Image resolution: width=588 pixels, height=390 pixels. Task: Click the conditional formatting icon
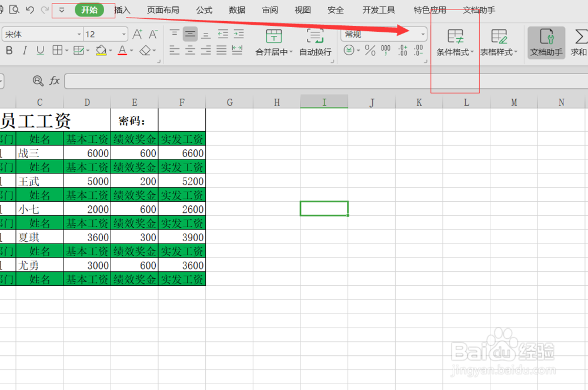coord(455,36)
